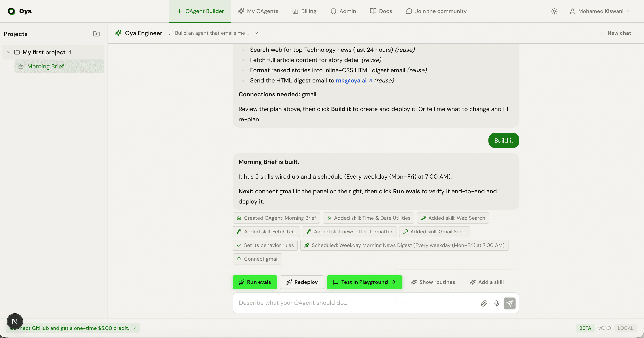Click Added skill: Time & Date Utilities chip
The image size is (644, 338).
[x=368, y=218]
